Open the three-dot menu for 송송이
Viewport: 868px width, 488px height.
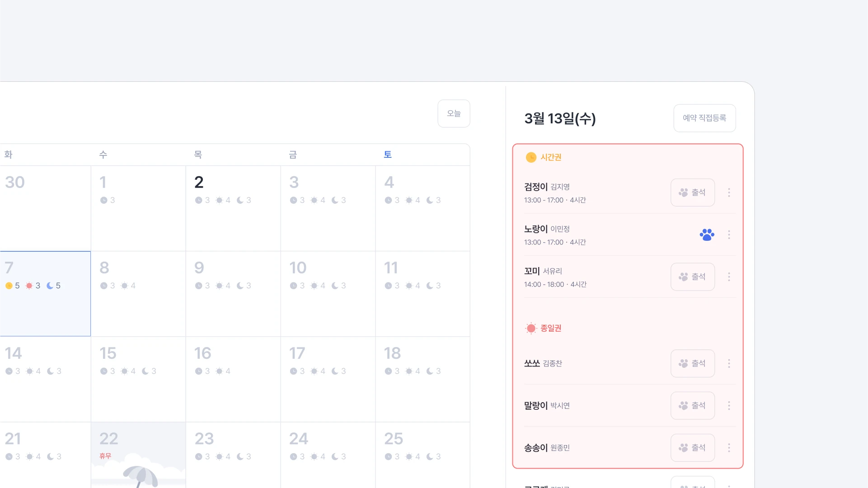[729, 448]
